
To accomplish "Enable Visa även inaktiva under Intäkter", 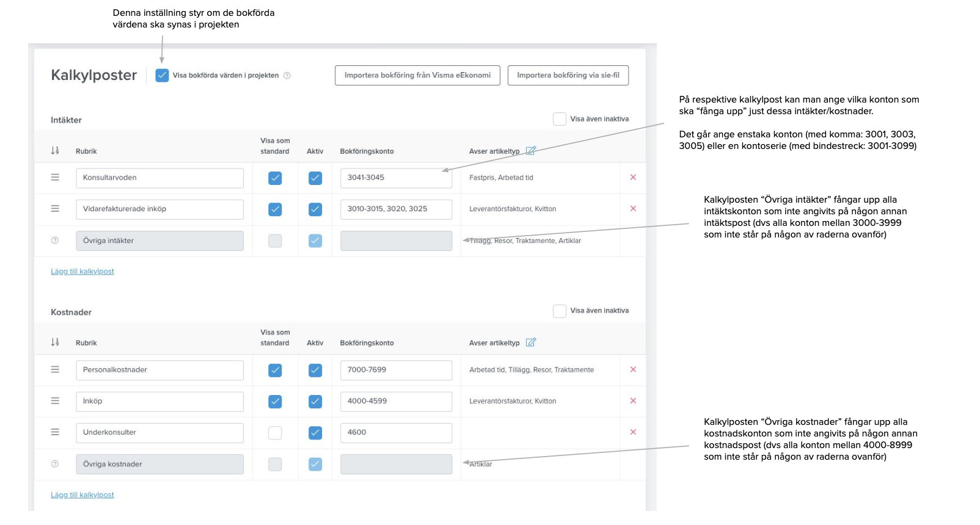I will point(560,119).
